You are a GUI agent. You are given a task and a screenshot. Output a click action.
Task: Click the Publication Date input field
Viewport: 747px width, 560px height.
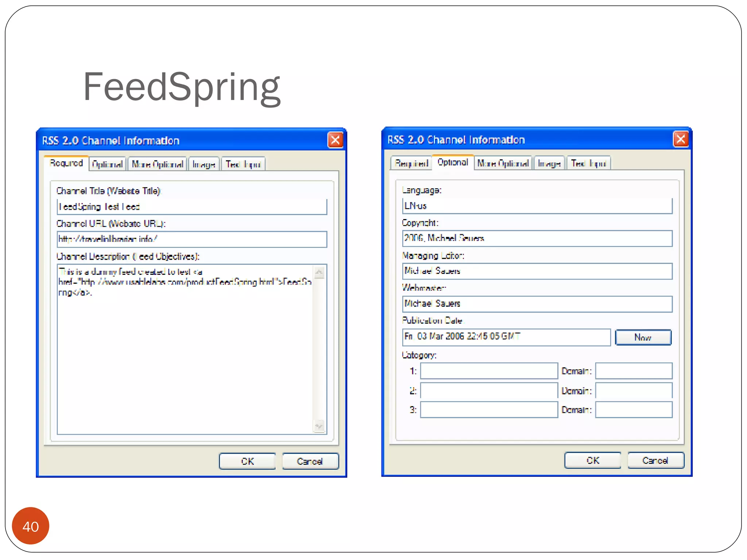506,337
